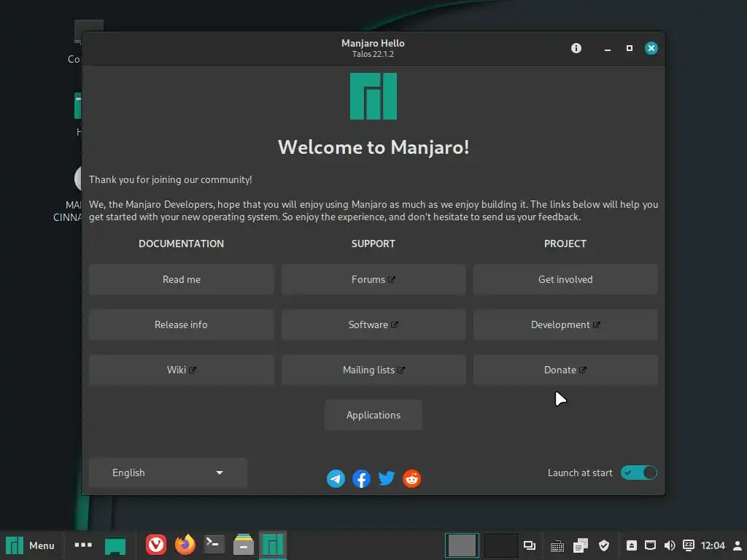
Task: Open the clipboard notes tray icon
Action: pos(580,545)
